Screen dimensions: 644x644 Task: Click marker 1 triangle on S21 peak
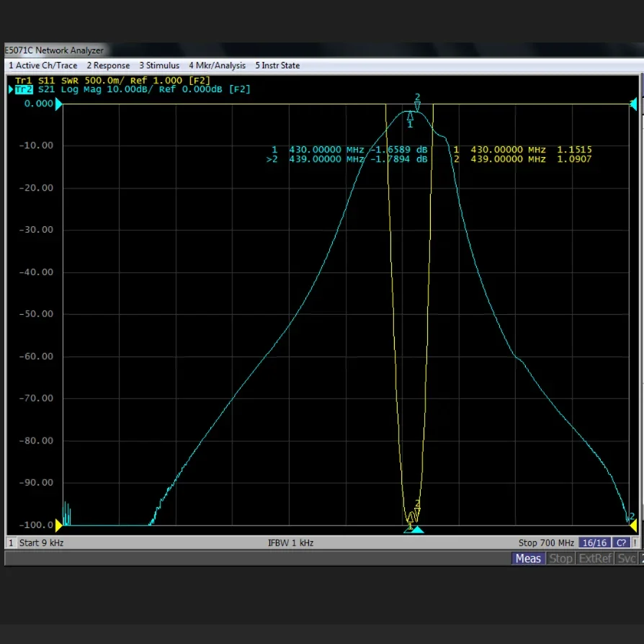point(410,116)
